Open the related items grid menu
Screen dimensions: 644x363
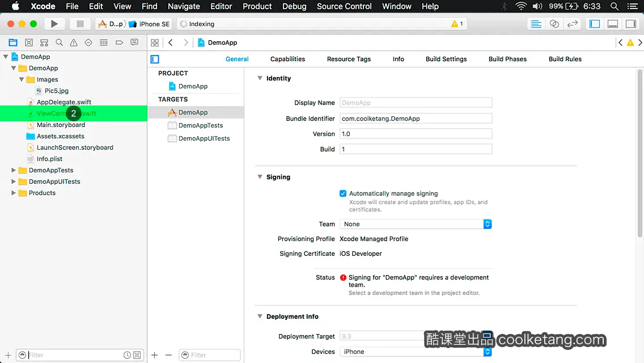tap(155, 43)
